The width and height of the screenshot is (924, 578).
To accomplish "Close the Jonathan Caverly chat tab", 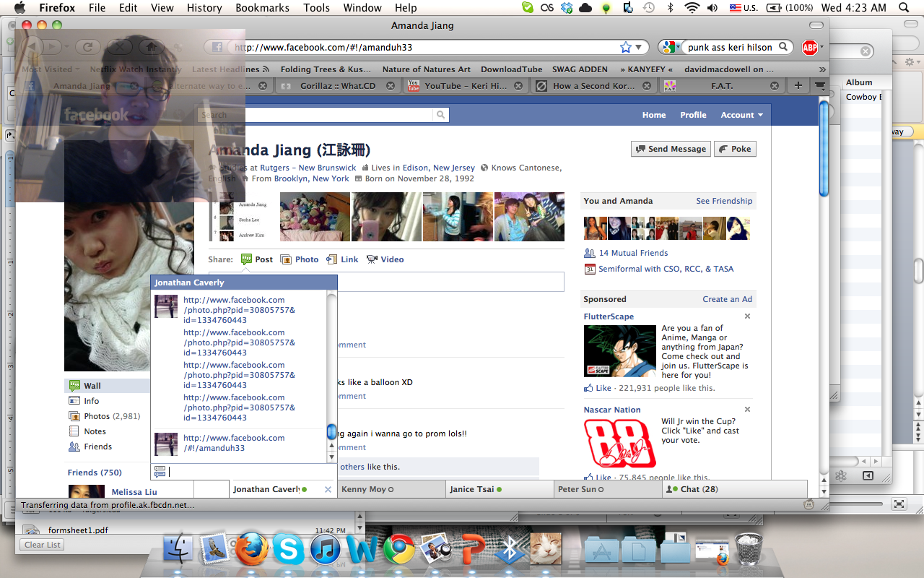I will (x=328, y=490).
